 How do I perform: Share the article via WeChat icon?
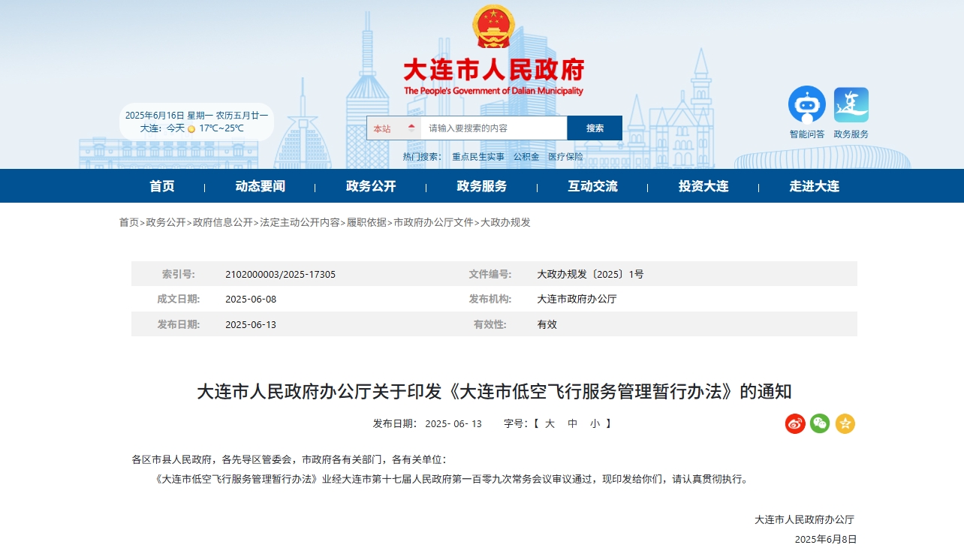click(x=820, y=423)
